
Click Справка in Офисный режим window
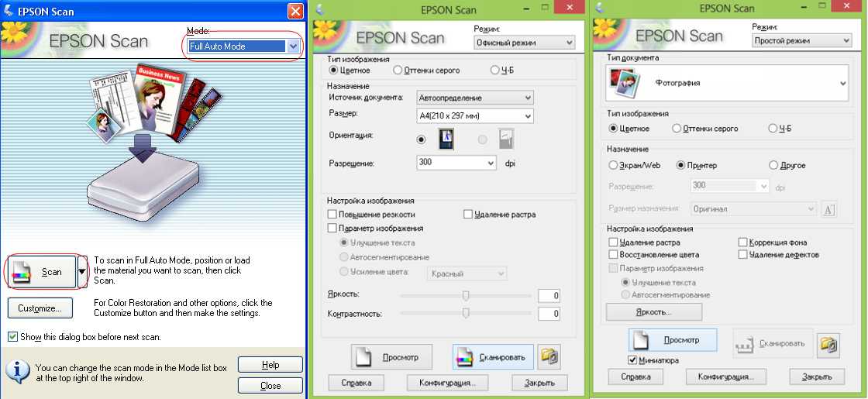(356, 383)
